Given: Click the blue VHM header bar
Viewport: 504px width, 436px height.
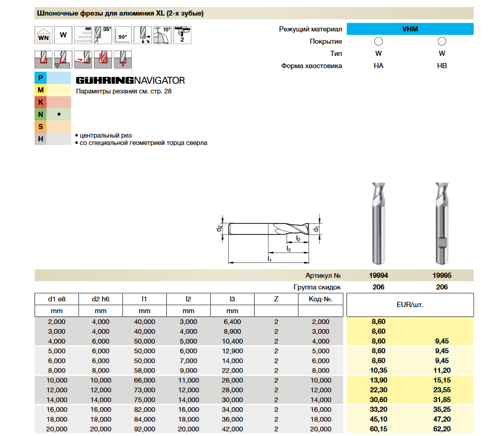Looking at the screenshot, I should [410, 29].
